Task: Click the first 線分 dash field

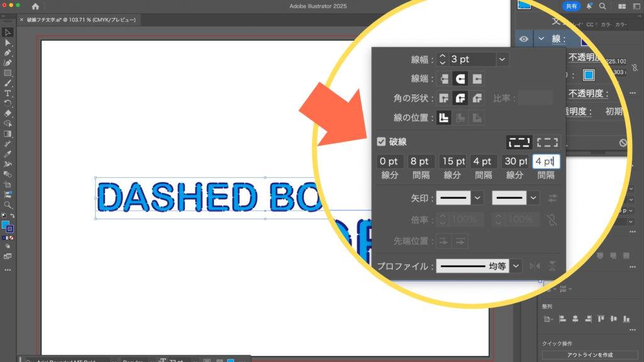Action: pos(391,162)
